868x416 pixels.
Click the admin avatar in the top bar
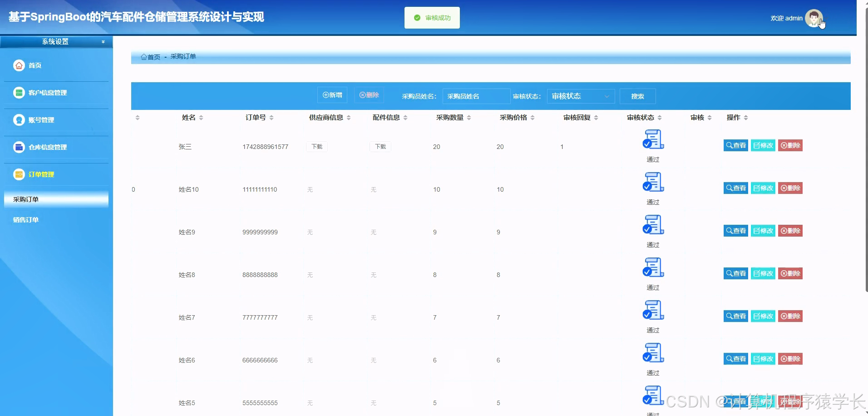[x=814, y=18]
